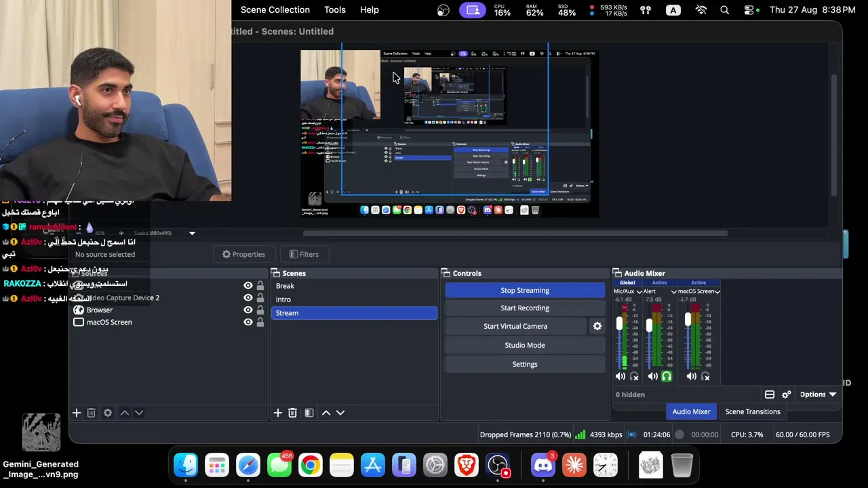Remove source using the Sources trash icon

[x=92, y=413]
